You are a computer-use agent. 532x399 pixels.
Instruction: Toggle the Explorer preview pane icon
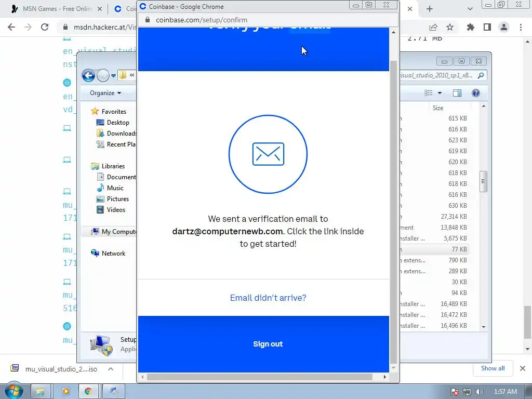coord(457,93)
